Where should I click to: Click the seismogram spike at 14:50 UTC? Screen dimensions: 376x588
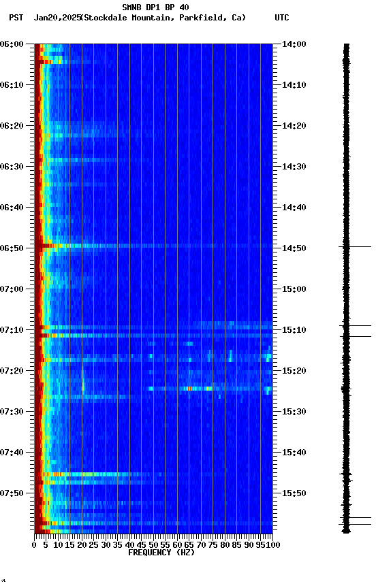[x=355, y=247]
